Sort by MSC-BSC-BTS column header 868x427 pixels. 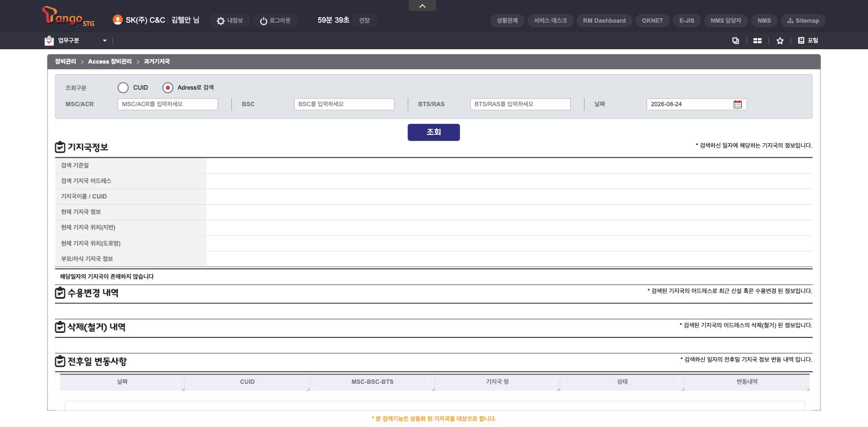[x=372, y=382]
